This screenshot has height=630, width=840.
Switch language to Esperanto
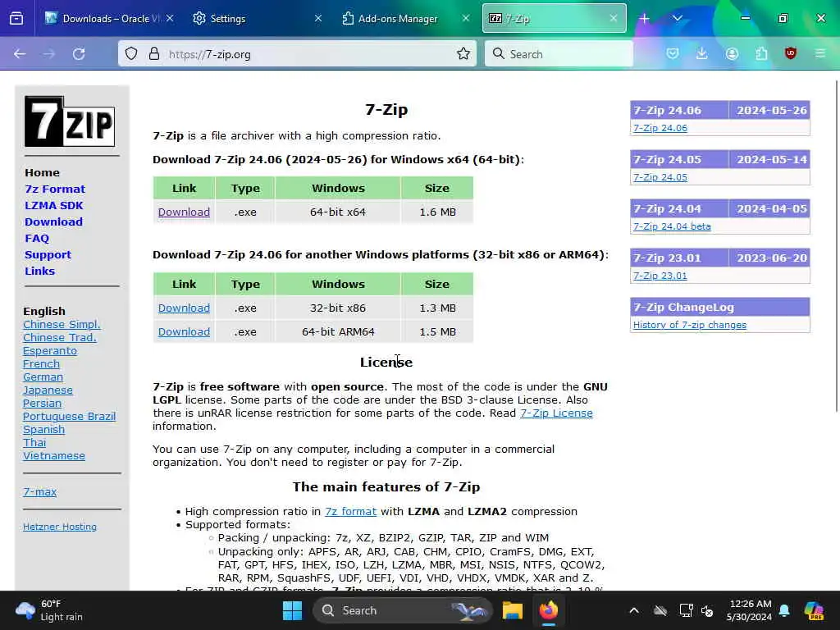click(x=50, y=351)
